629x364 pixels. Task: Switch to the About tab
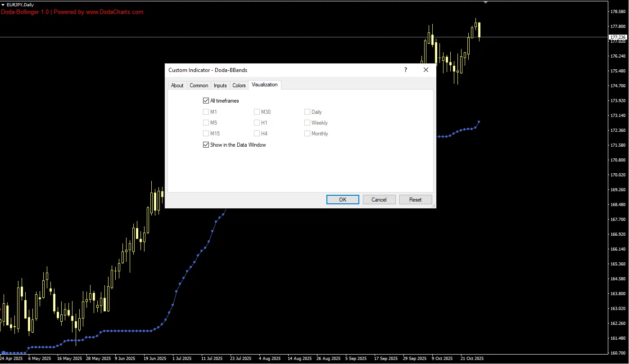[177, 85]
